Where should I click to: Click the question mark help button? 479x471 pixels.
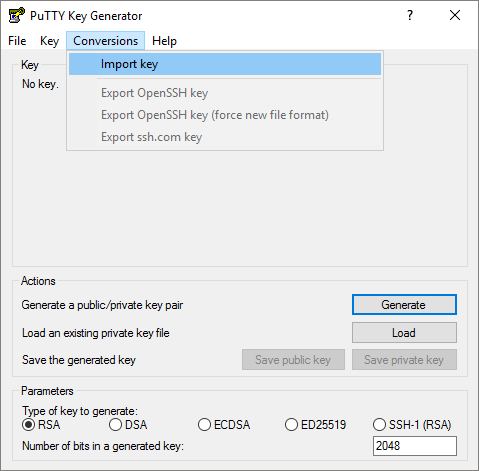[x=410, y=15]
